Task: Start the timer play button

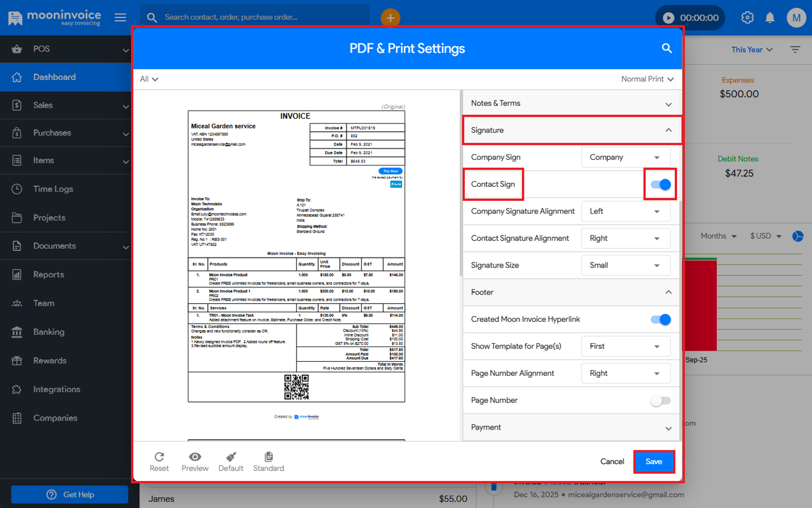Action: [668, 18]
